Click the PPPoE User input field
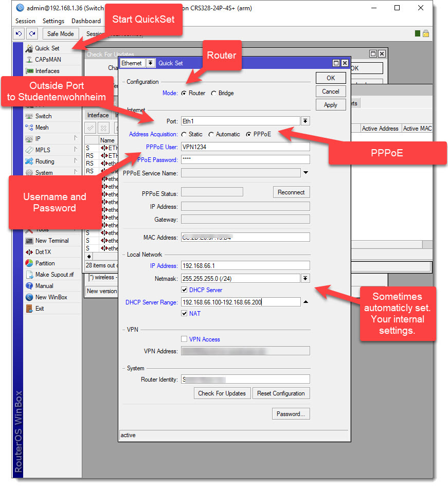 tap(245, 147)
